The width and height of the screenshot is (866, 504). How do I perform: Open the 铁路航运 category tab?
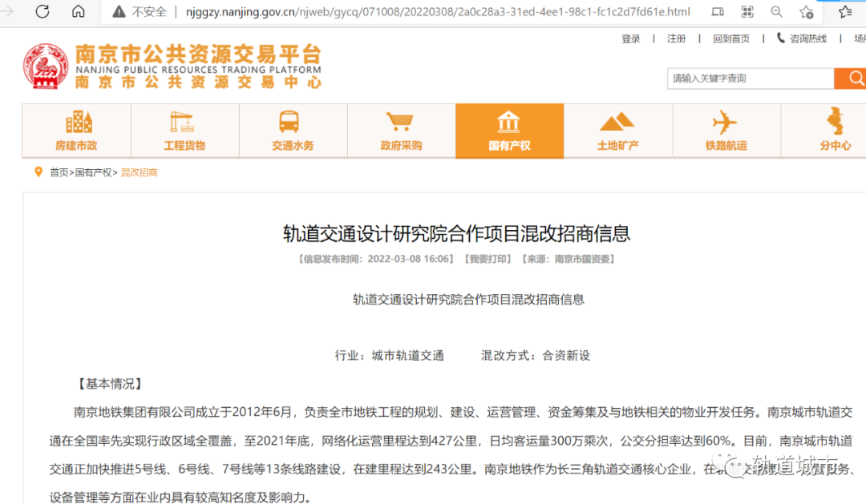[x=726, y=131]
